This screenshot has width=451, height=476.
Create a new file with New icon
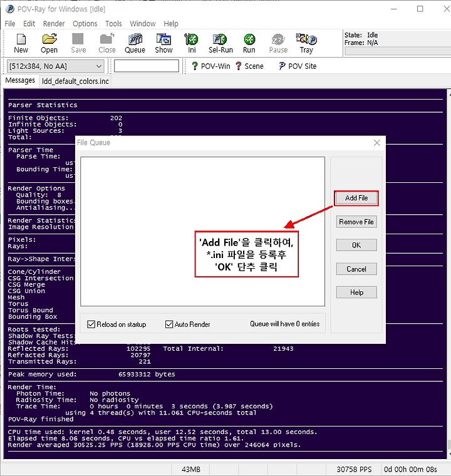[x=21, y=43]
